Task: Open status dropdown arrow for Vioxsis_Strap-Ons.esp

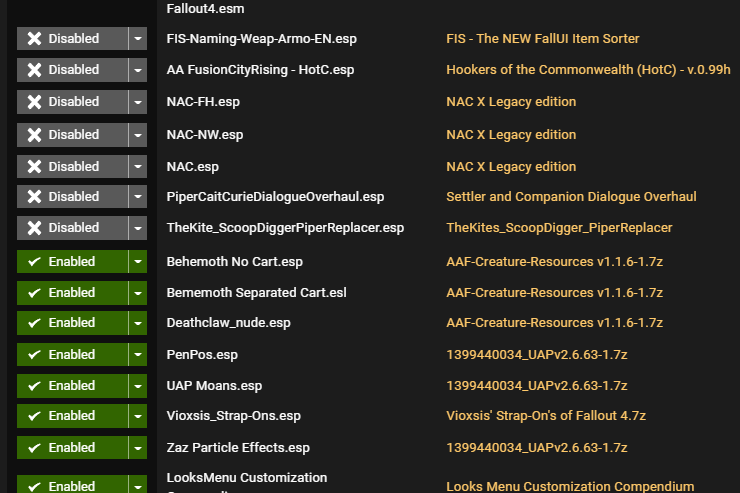Action: 138,416
